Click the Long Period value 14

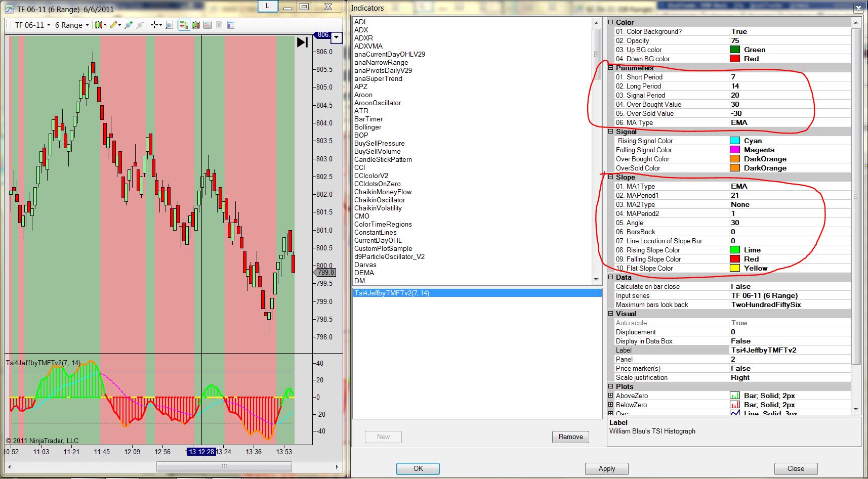tap(790, 86)
